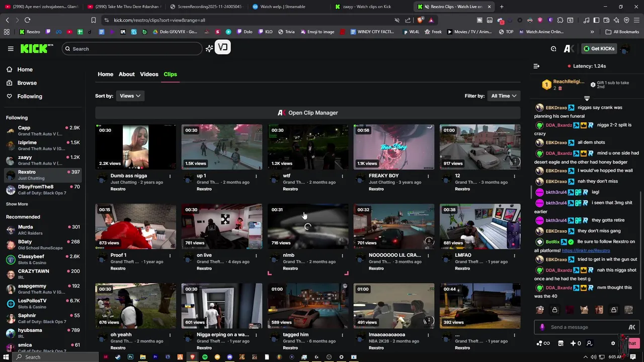Play the 'Proof 1' clip thumbnail
The width and height of the screenshot is (644, 362).
[136, 226]
